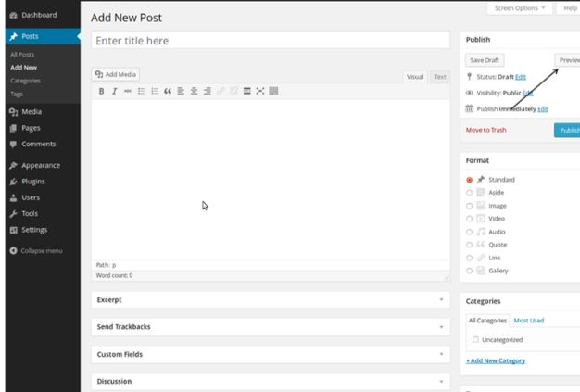This screenshot has width=580, height=392.
Task: Edit the publish date
Action: 543,109
